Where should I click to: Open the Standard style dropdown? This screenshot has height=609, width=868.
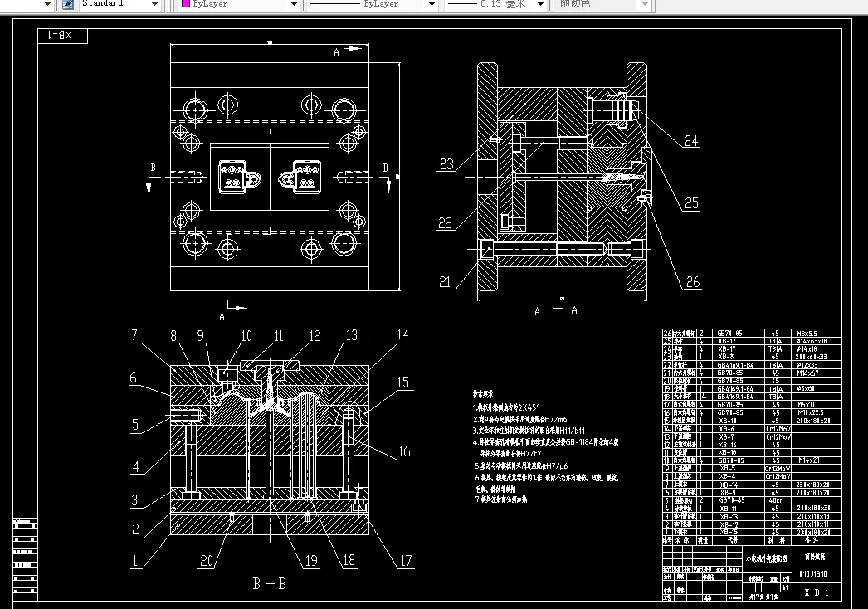coord(155,4)
